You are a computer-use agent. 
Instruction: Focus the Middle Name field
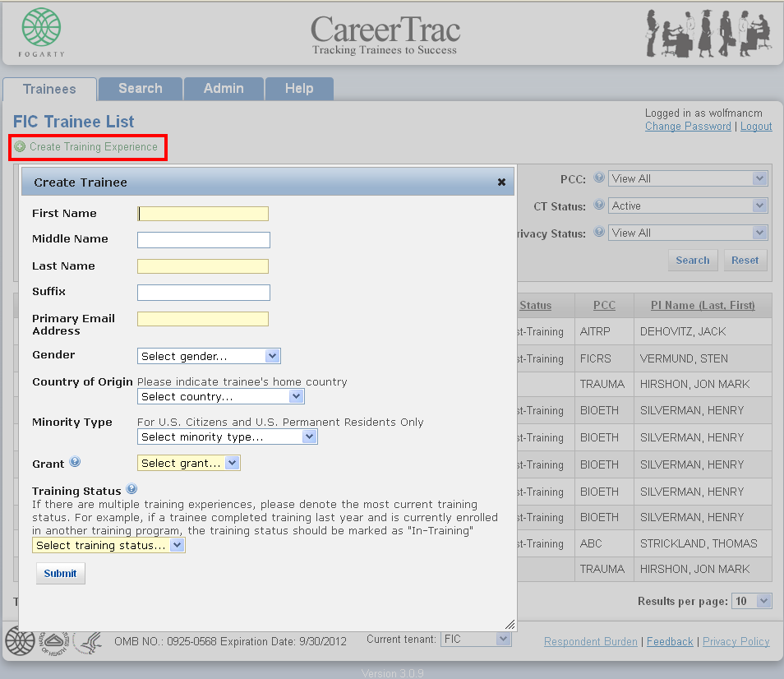point(204,240)
